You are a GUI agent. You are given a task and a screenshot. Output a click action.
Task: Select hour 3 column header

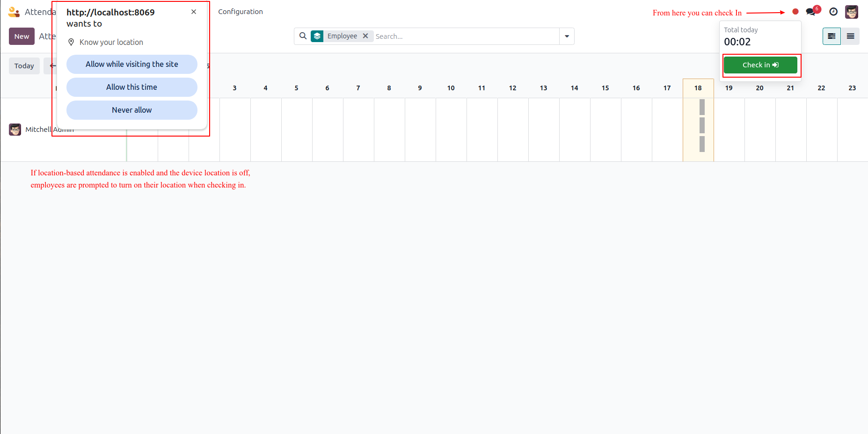coord(235,88)
